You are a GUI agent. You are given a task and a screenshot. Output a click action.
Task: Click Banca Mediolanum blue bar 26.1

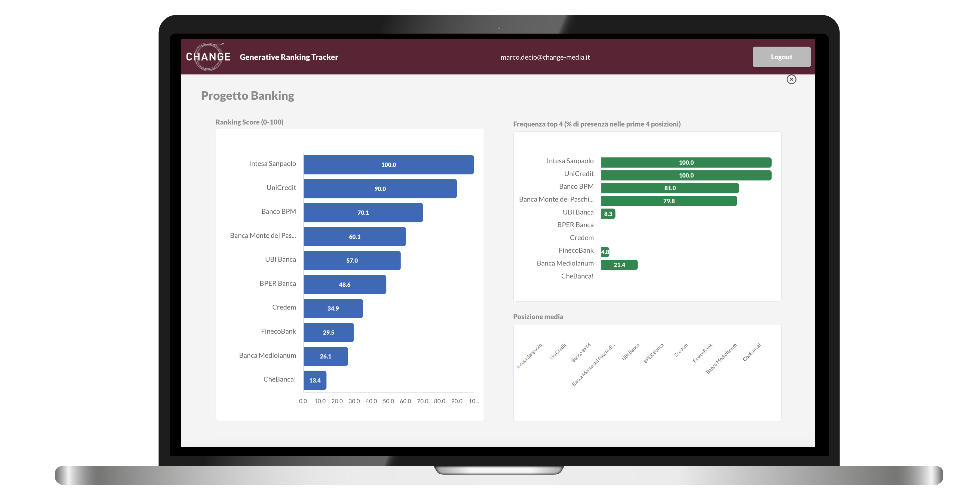(x=326, y=356)
